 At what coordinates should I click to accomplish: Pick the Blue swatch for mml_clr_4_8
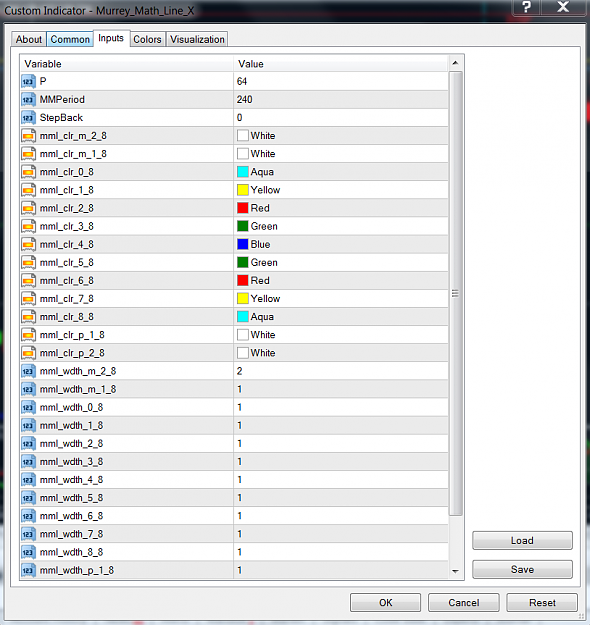tap(243, 244)
